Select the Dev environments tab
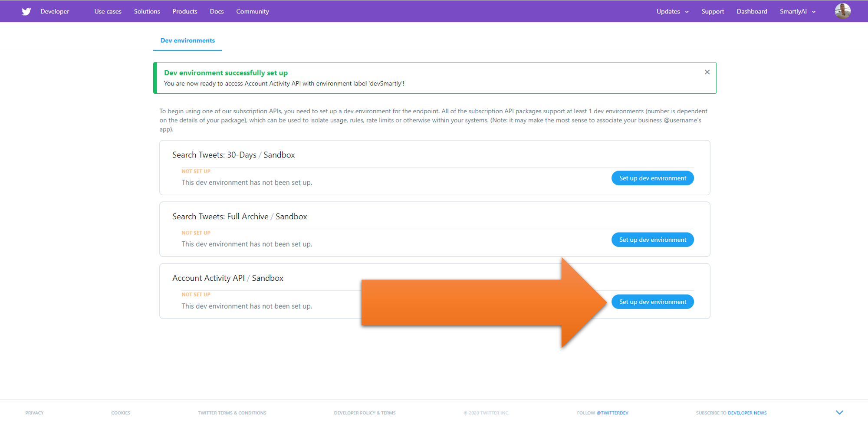Screen dimensions: 868x424 click(187, 40)
